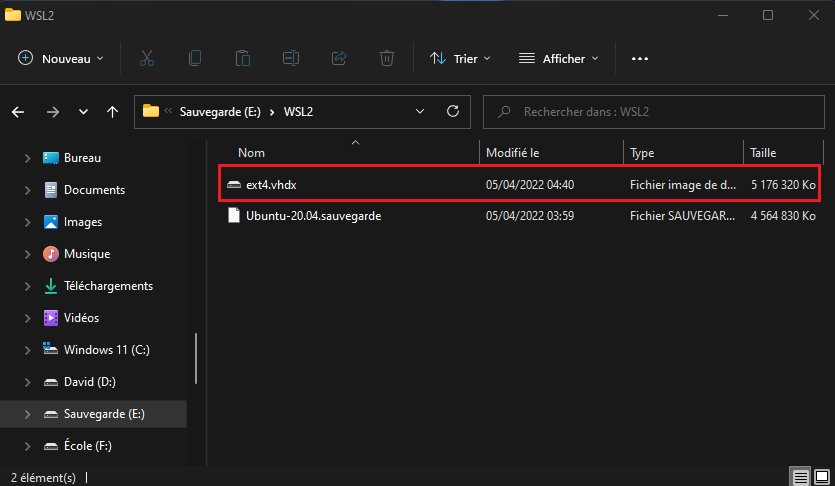
Task: Expand the Sauvegarde (E:) node
Action: pyautogui.click(x=27, y=414)
